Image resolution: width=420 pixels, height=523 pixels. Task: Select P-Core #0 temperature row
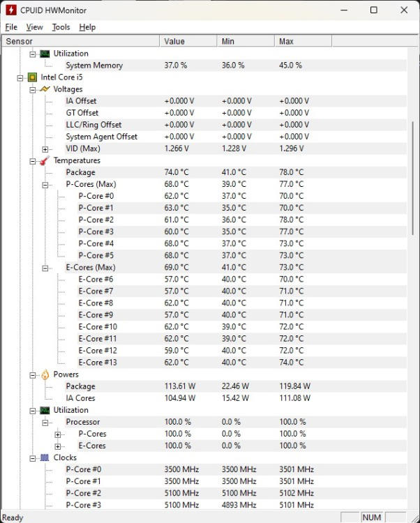pyautogui.click(x=242, y=196)
